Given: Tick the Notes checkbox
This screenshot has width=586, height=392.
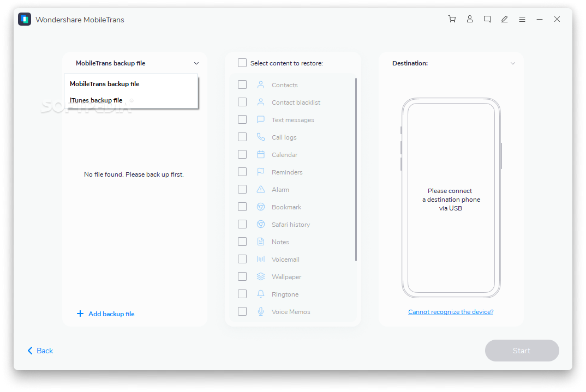Looking at the screenshot, I should [x=242, y=242].
